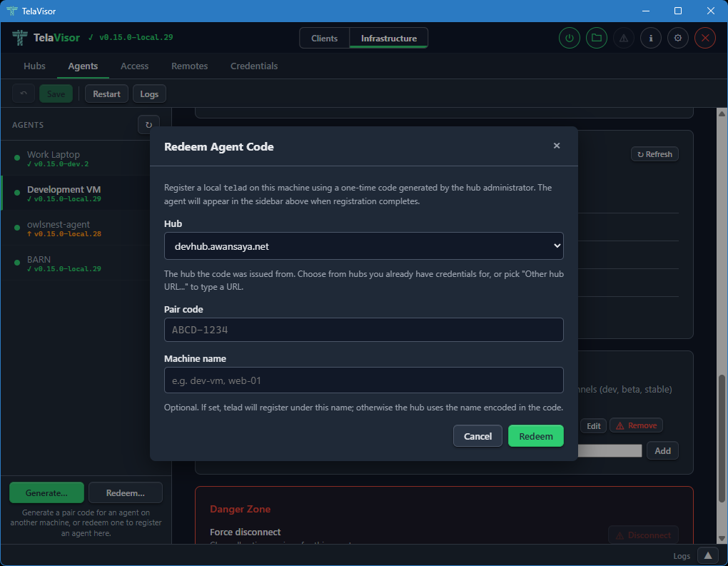Expand the bottom Logs panel arrow
Viewport: 728px width, 566px height.
[x=707, y=556]
